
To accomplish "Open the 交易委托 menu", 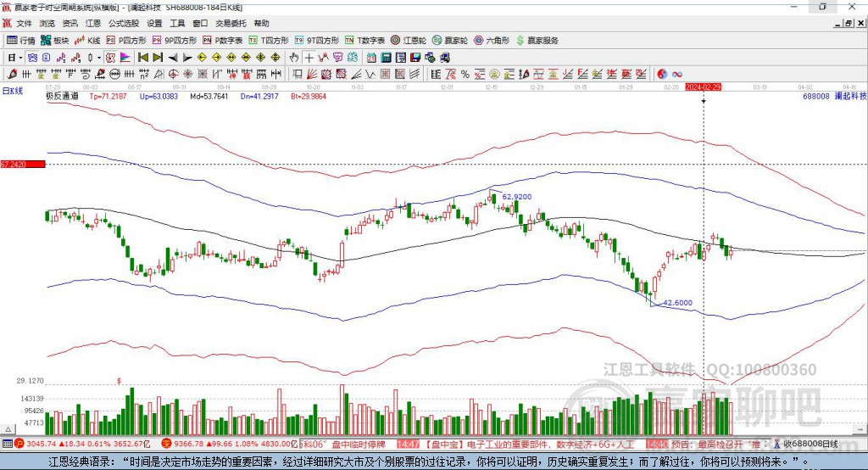I will [x=231, y=23].
